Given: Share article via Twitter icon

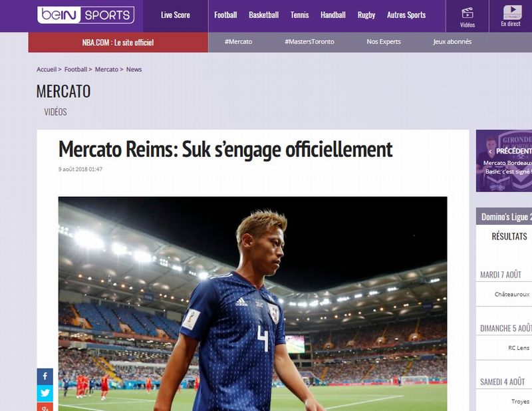Looking at the screenshot, I should pyautogui.click(x=45, y=393).
